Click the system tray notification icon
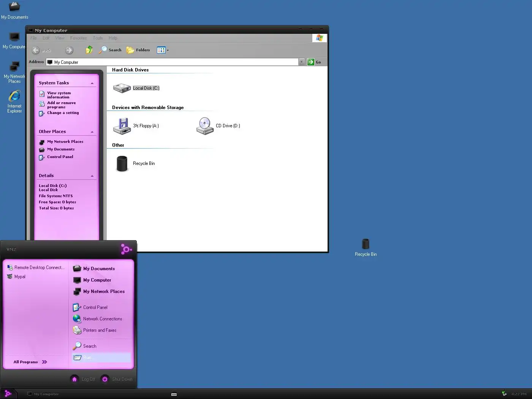Image resolution: width=532 pixels, height=399 pixels. coord(504,394)
